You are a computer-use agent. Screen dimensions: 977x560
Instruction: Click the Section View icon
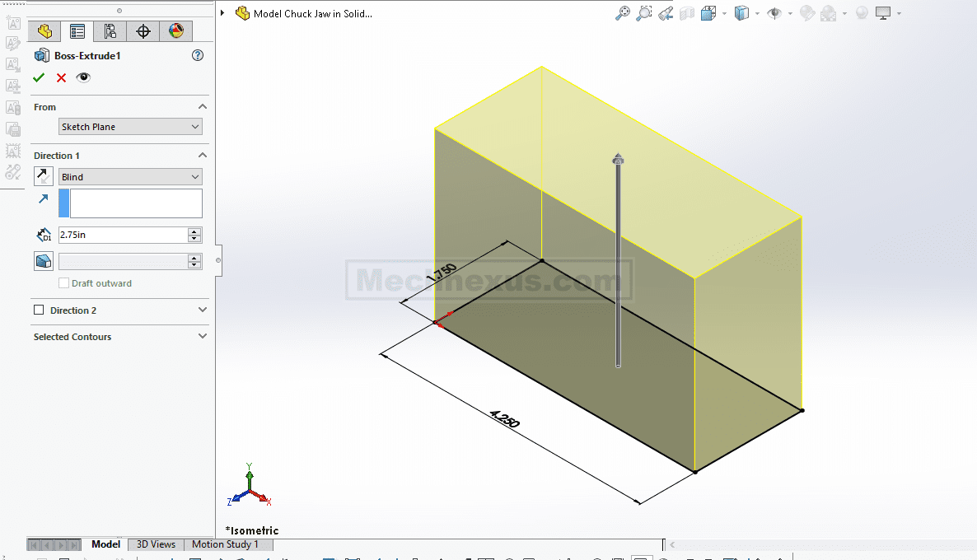(x=687, y=13)
